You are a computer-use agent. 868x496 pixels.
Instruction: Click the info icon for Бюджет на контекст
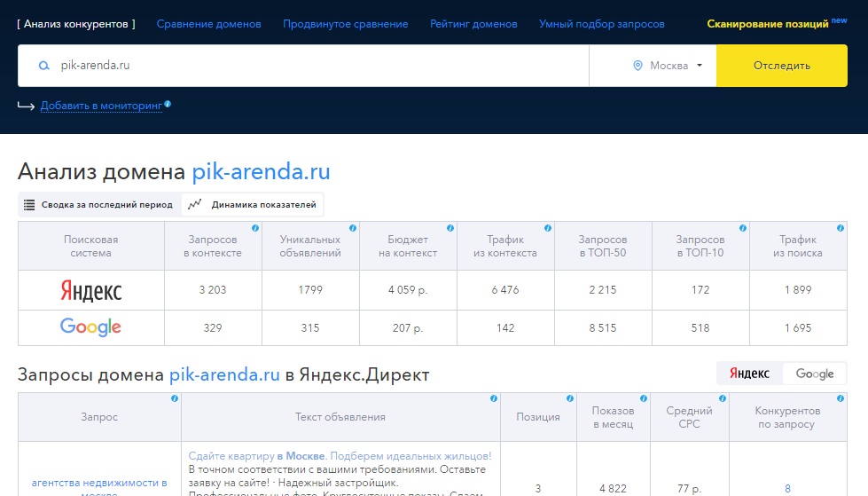pyautogui.click(x=450, y=228)
